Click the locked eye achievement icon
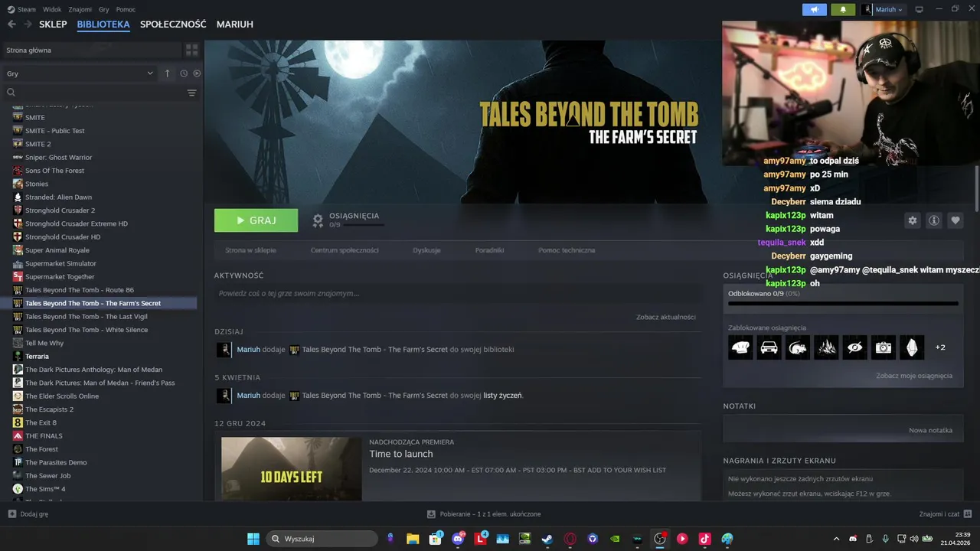Image resolution: width=980 pixels, height=551 pixels. [x=854, y=347]
